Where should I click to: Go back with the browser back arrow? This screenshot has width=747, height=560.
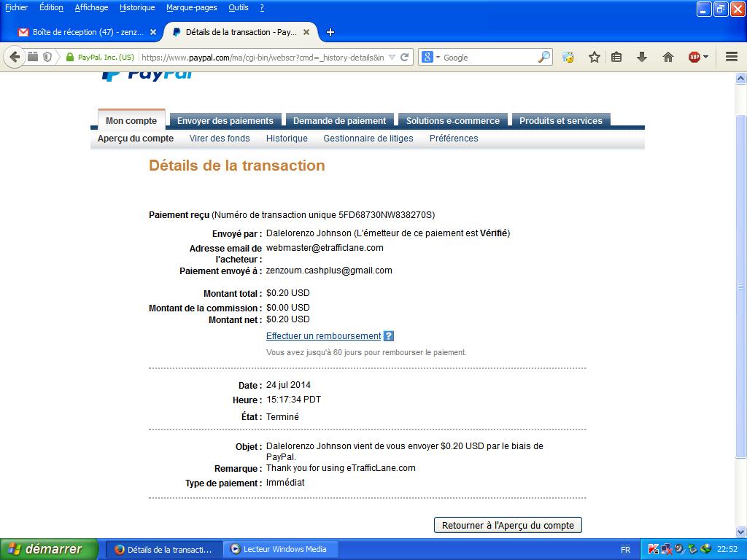15,57
